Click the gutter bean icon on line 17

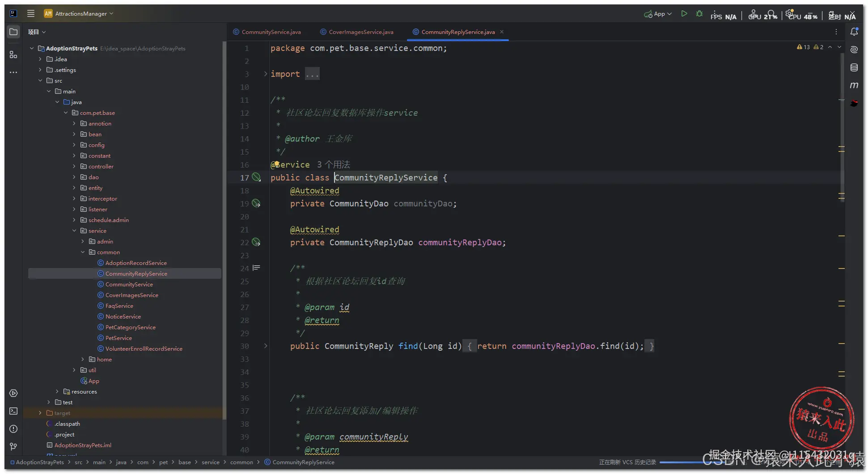coord(256,177)
